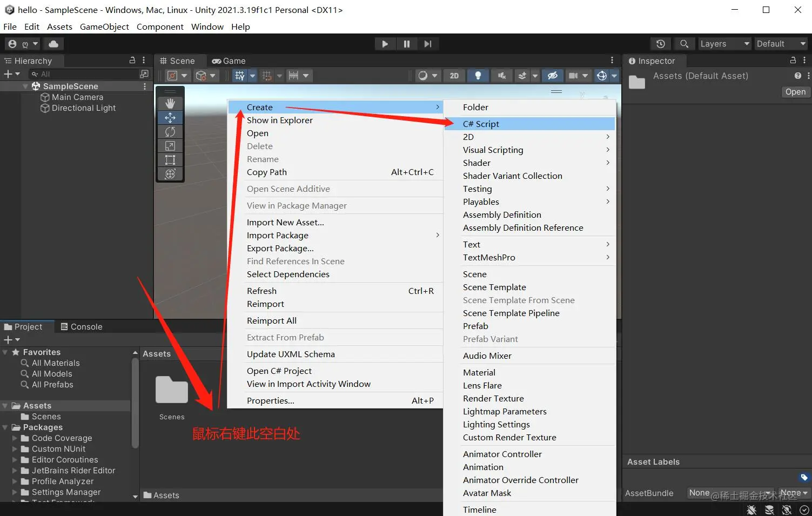This screenshot has width=812, height=516.
Task: Open the global search magnifier
Action: coord(684,44)
